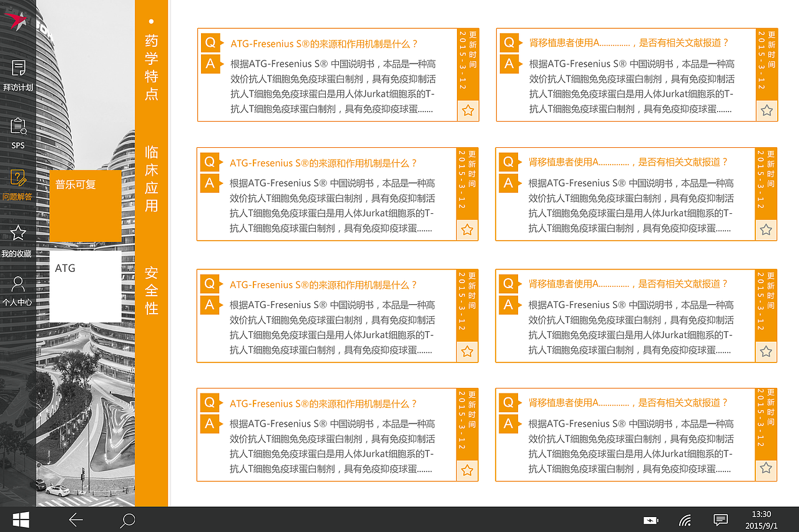Image resolution: width=799 pixels, height=532 pixels.
Task: Click the Q icon on top-row ATG-Fresenius card
Action: 212,43
